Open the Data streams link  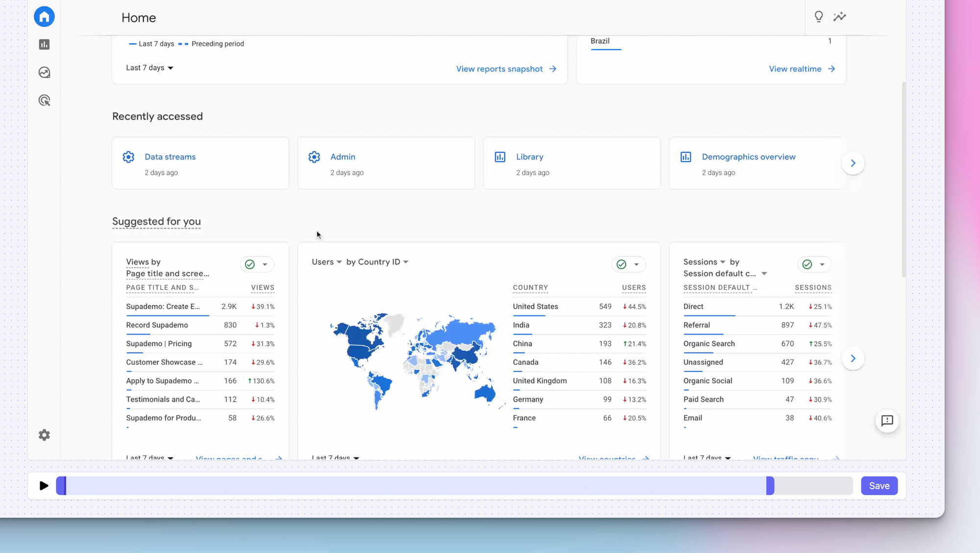(x=170, y=157)
